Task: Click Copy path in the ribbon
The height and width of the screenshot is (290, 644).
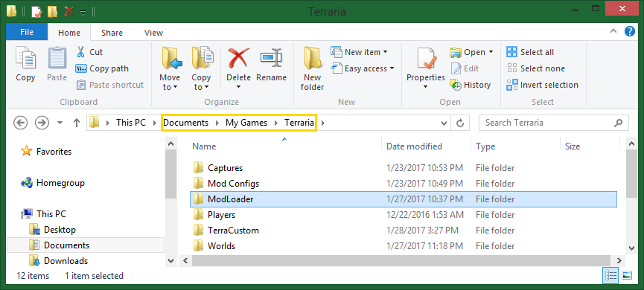Action: (102, 68)
